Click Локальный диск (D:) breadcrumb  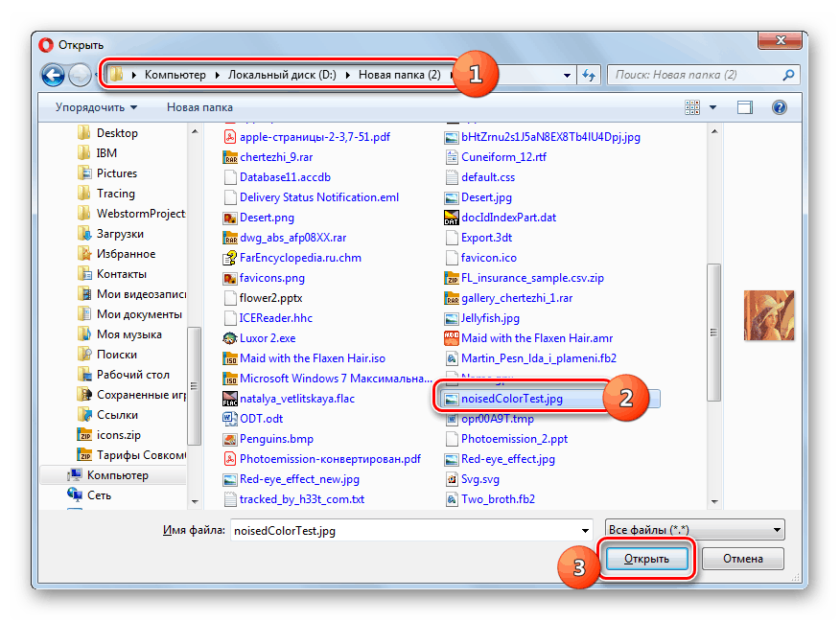pyautogui.click(x=282, y=75)
